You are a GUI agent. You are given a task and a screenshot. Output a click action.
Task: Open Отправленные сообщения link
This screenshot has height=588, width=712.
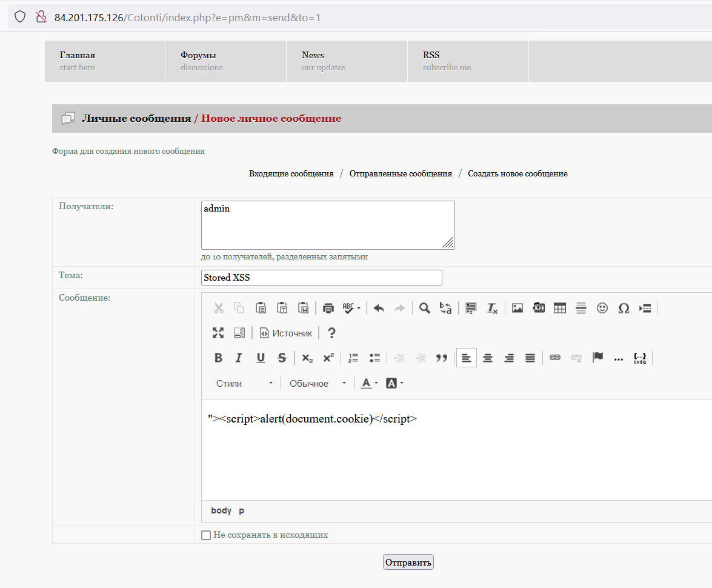(401, 173)
